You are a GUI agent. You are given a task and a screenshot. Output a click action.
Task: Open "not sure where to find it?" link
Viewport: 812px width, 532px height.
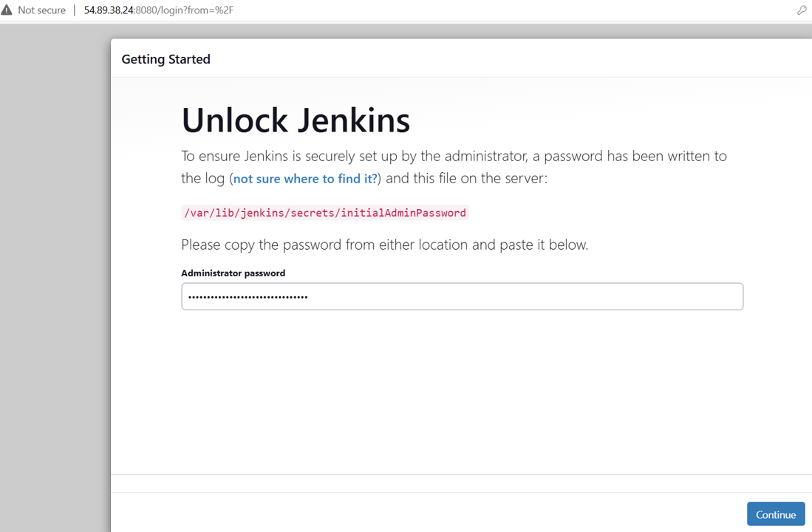point(305,179)
